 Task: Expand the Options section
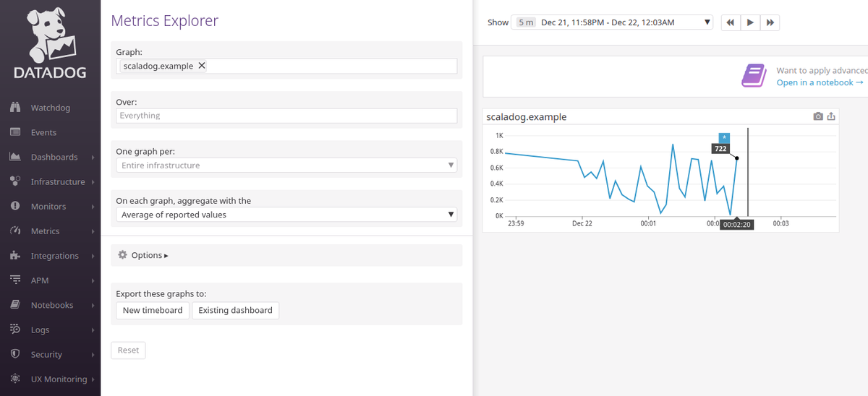pos(150,255)
